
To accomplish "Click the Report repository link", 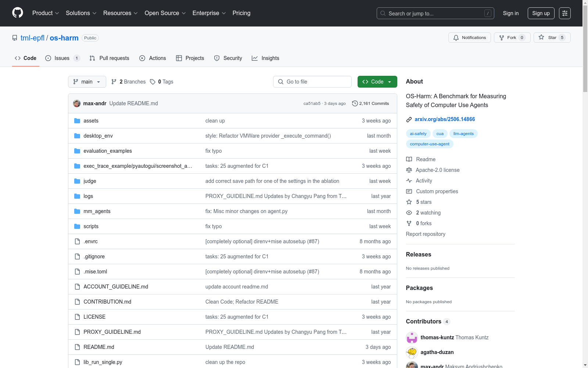I will point(426,234).
